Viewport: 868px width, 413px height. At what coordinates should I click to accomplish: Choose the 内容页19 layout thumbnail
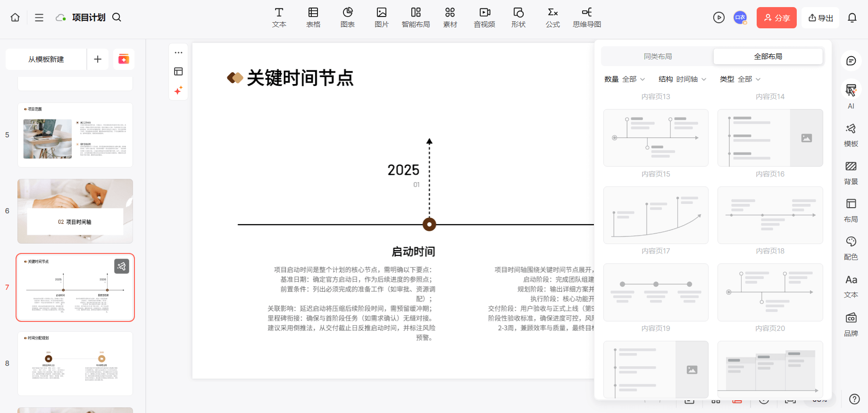(656, 292)
